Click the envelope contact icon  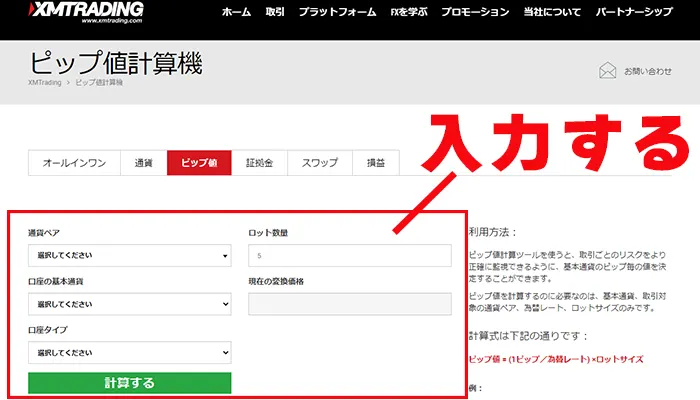607,71
